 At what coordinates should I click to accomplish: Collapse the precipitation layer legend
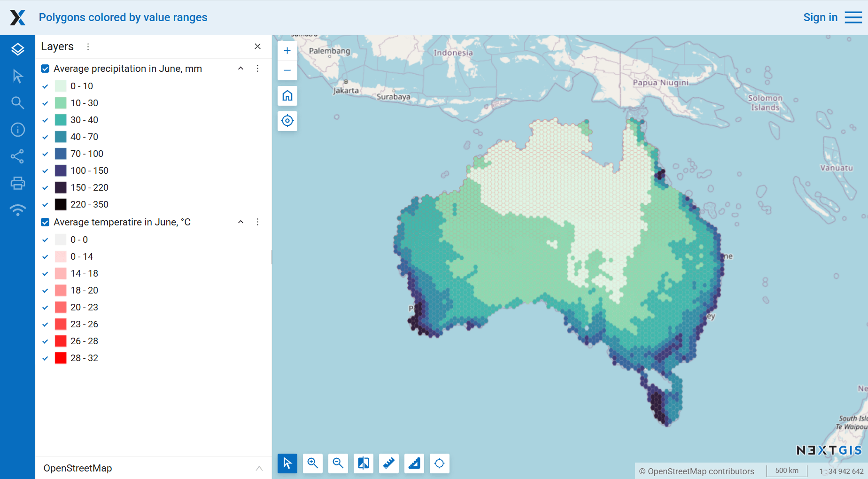click(240, 69)
